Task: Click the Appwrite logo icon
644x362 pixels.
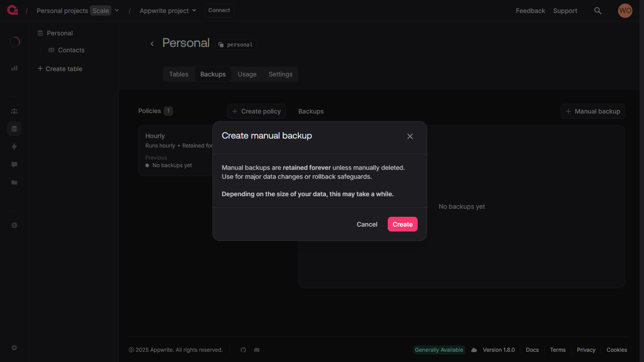Action: pos(13,10)
